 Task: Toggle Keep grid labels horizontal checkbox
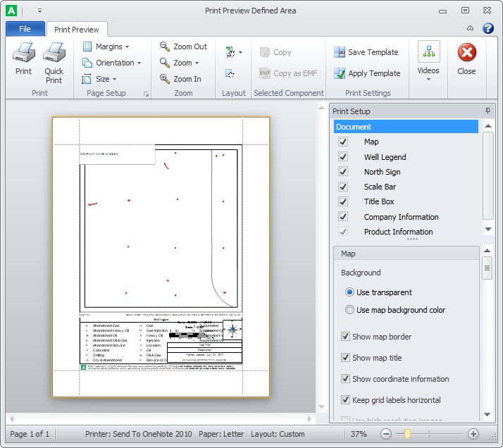(345, 400)
